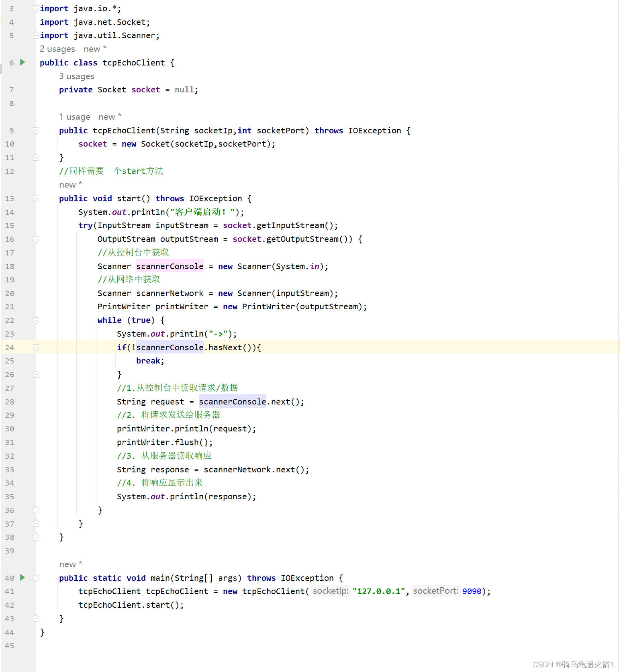
Task: Click the scannerNetwork variable on line 20
Action: [170, 293]
